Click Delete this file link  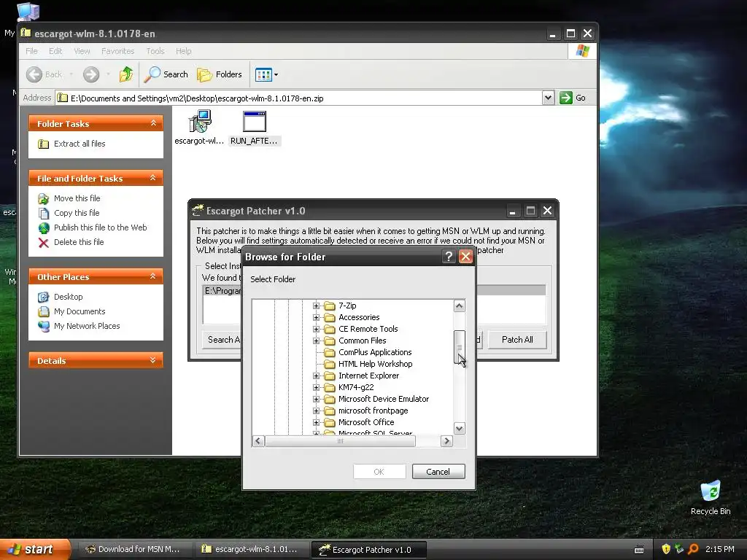(x=79, y=242)
